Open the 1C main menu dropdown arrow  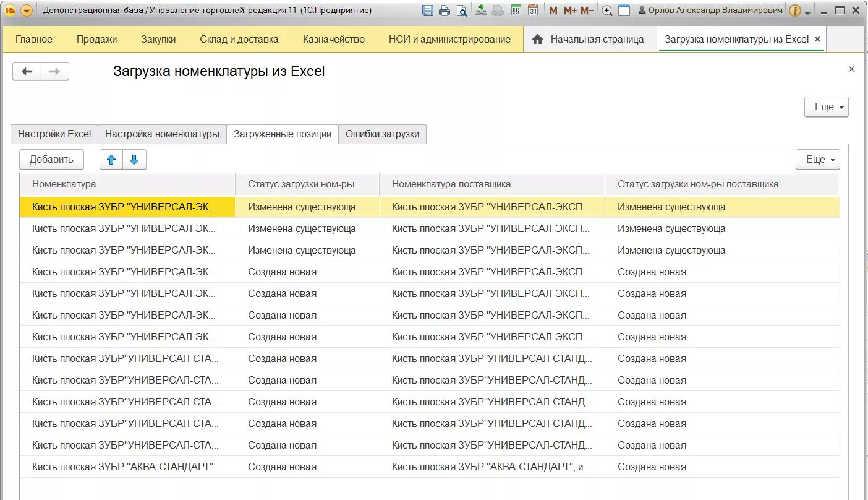point(26,11)
